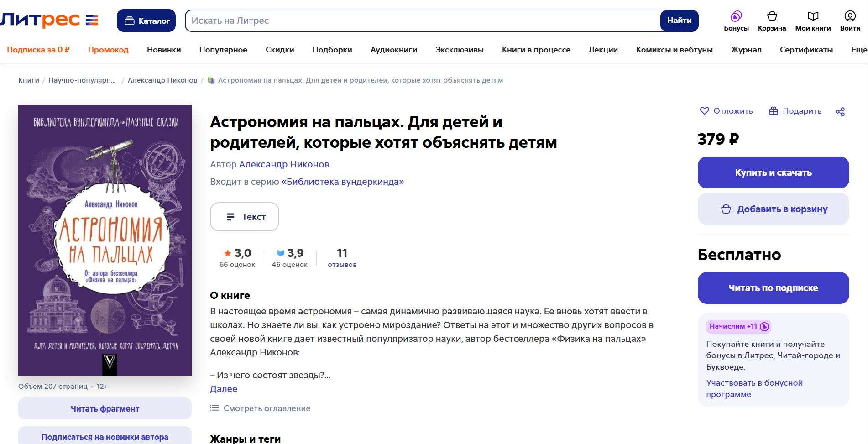Open the 11 отзывов reviews link
The height and width of the screenshot is (444, 868).
(342, 257)
